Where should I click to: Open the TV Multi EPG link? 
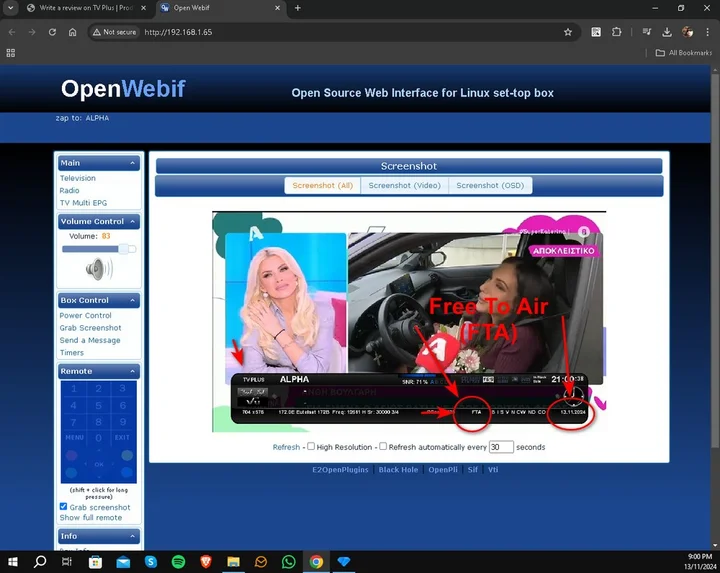point(83,203)
